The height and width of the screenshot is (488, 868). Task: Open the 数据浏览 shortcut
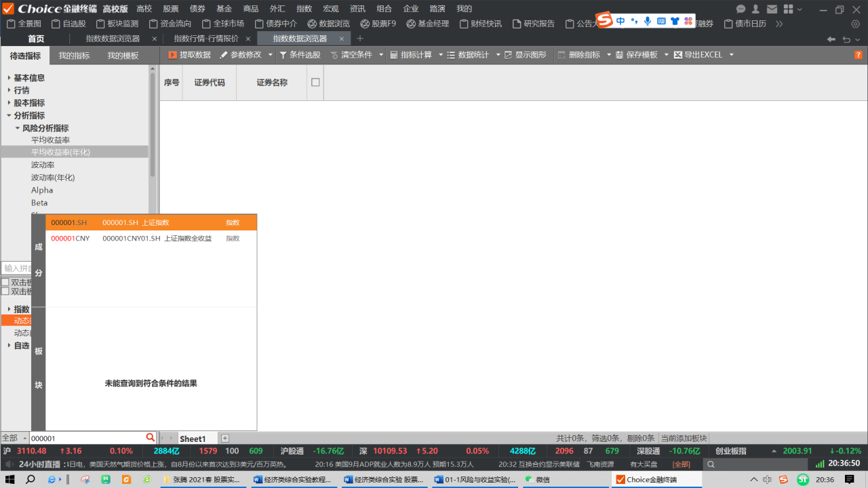[329, 24]
